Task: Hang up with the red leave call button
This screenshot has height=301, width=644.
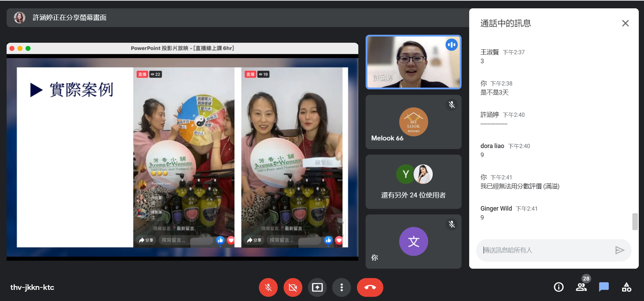Action: (370, 287)
